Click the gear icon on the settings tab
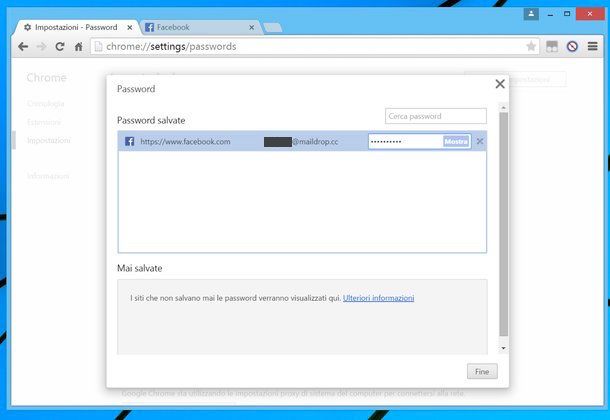Screen dimensions: 610x420 click(x=27, y=27)
